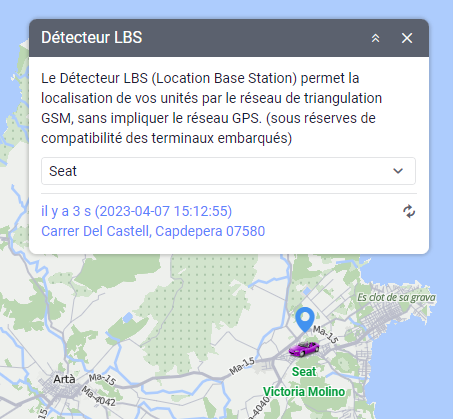Click the dropdown chevron arrow
Viewport: 453px width, 419px height.
click(x=398, y=171)
